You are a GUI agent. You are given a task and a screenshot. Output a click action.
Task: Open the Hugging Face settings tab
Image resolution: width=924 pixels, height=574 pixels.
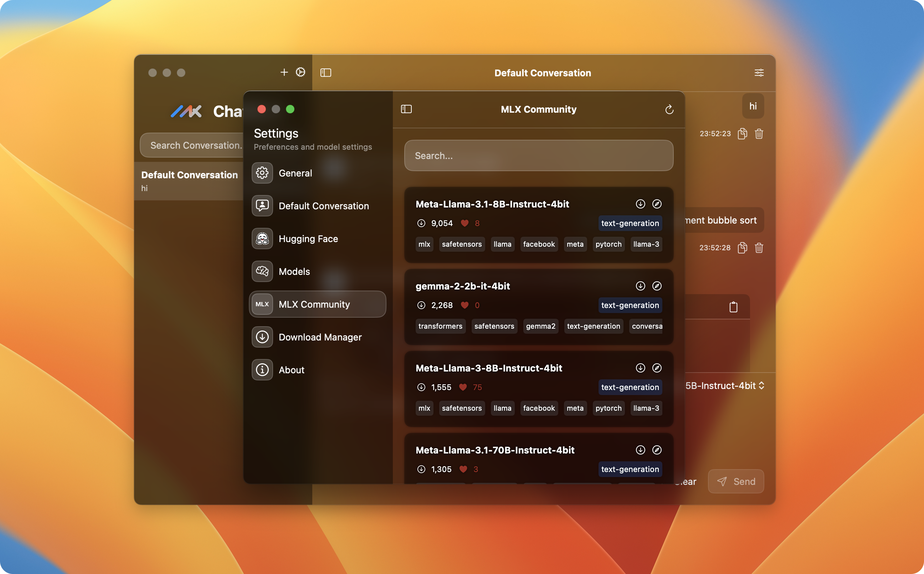[x=308, y=239]
